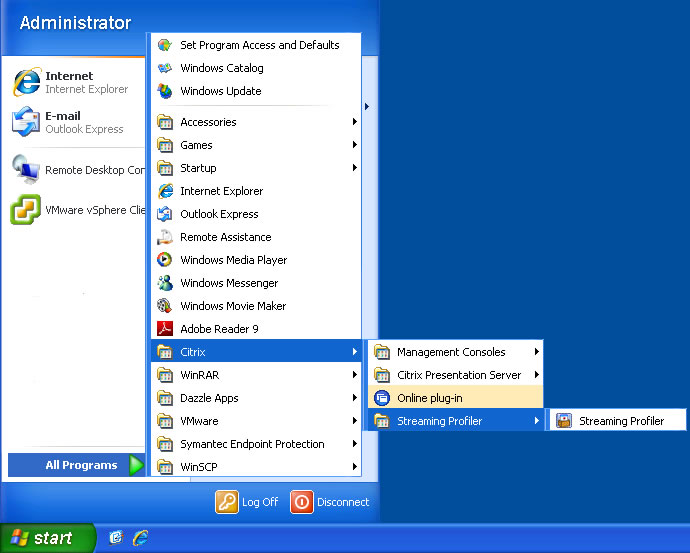
Task: Click the Outlook Express E-mail icon
Action: 26,121
